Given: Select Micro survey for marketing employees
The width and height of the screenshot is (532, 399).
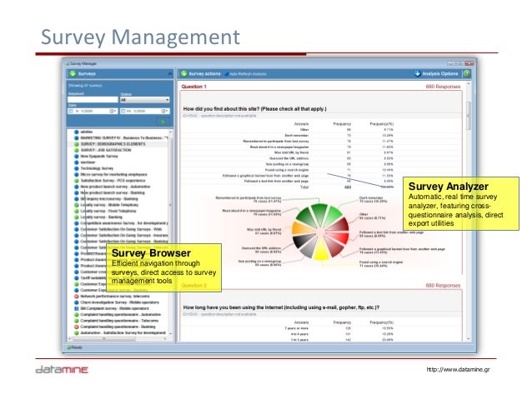Looking at the screenshot, I should (113, 175).
